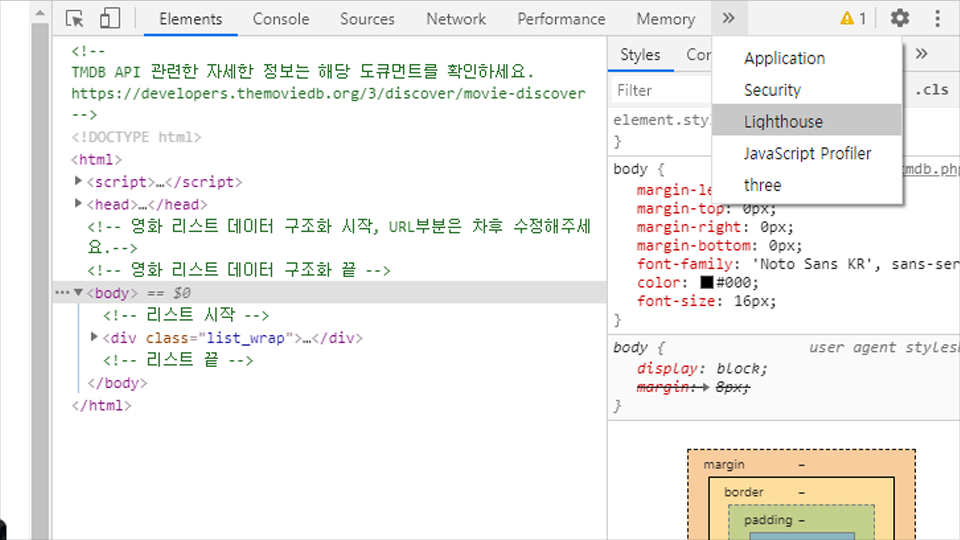Select the closing </html> tag
The image size is (960, 540).
(x=102, y=405)
